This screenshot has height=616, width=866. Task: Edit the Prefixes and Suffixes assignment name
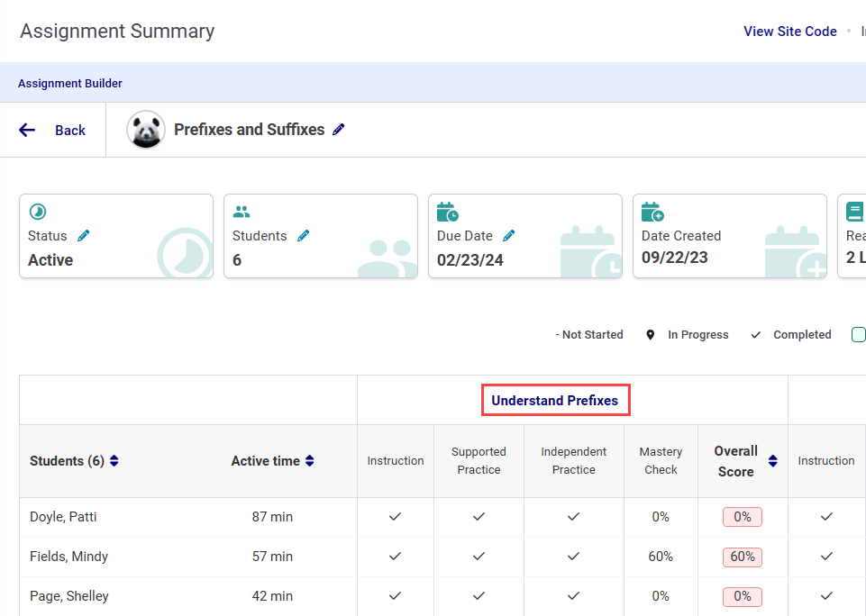pos(339,129)
